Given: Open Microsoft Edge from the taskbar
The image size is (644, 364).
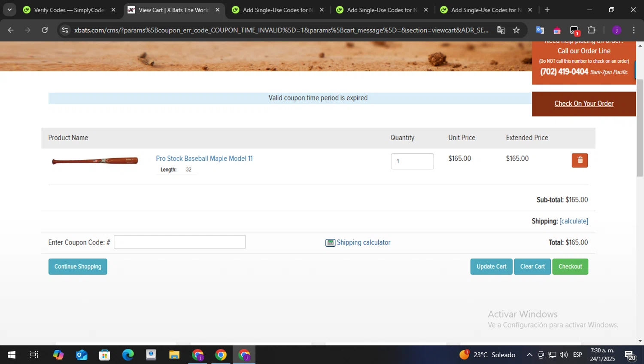Looking at the screenshot, I should click(x=128, y=355).
